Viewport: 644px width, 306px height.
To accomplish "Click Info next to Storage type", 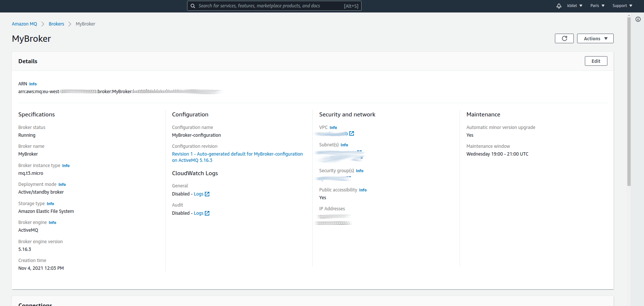I will click(50, 204).
